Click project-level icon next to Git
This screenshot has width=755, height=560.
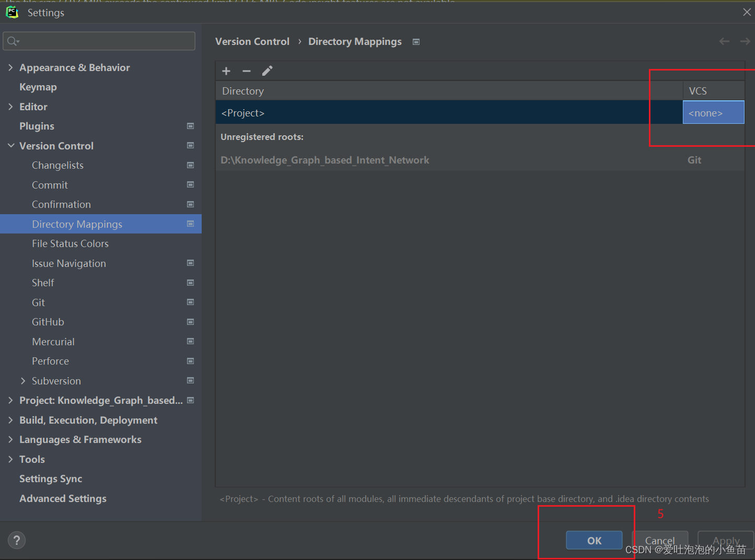(x=191, y=302)
